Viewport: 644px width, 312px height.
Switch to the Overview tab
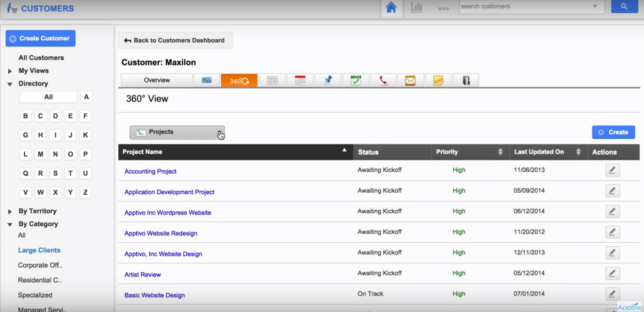click(156, 79)
